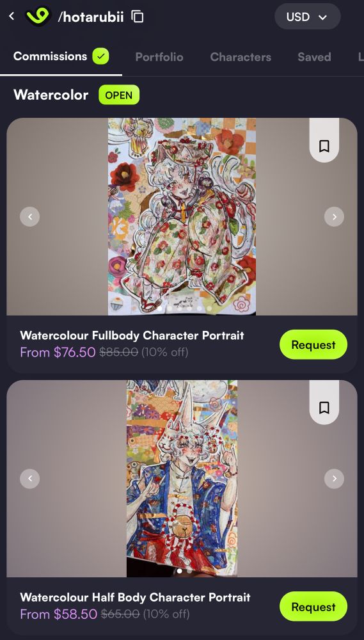
Task: Bookmark the Fullbody Character Portrait commission
Action: 324,146
